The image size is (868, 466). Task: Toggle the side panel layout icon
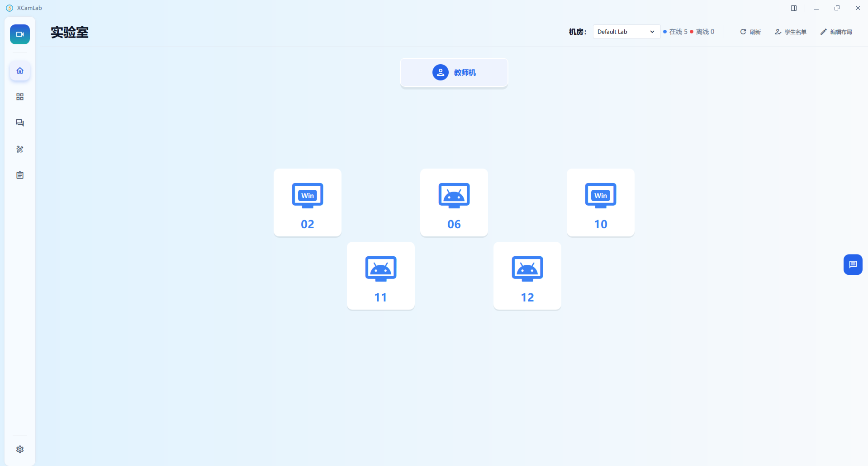(794, 8)
